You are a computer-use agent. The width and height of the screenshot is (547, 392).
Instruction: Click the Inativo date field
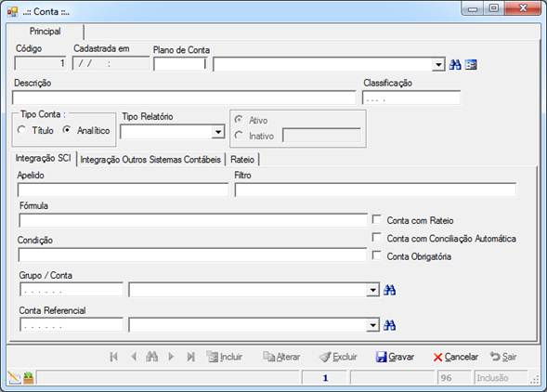[321, 136]
